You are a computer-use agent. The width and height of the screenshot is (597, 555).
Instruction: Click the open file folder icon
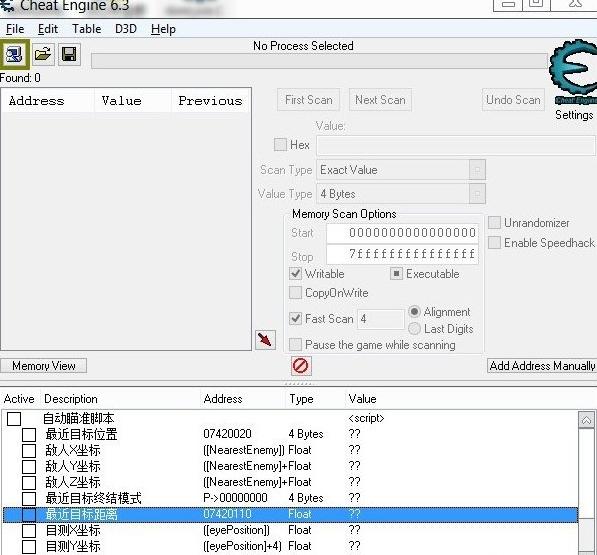point(43,55)
